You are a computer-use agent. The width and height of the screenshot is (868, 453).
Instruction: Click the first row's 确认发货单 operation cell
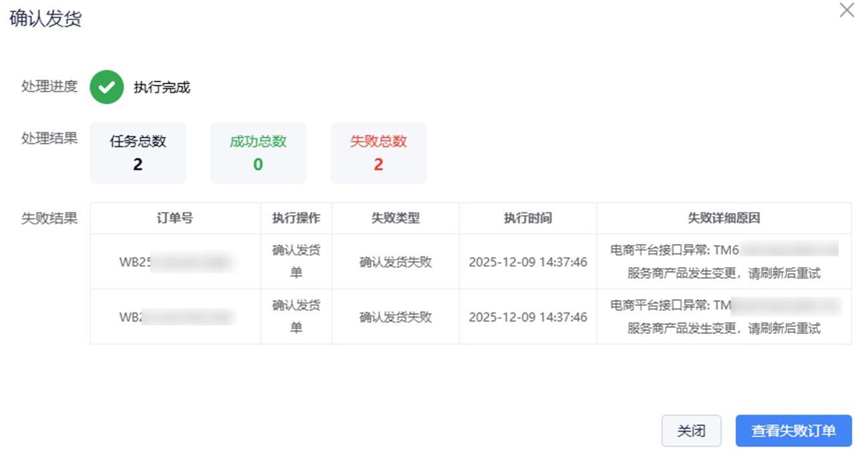pos(296,261)
